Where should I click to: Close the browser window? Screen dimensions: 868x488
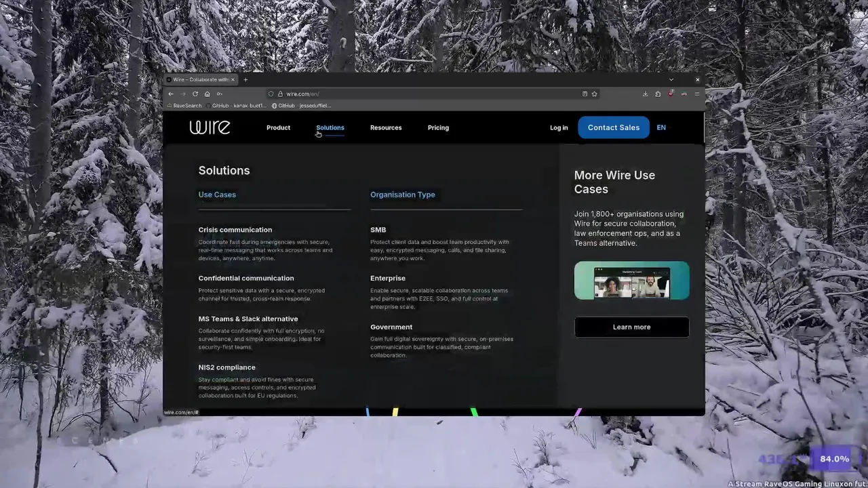(x=697, y=79)
